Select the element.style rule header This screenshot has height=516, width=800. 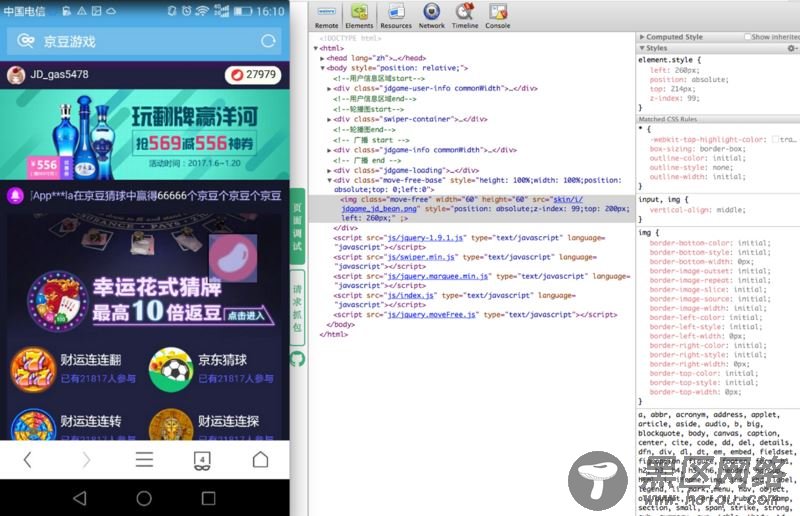(x=670, y=60)
